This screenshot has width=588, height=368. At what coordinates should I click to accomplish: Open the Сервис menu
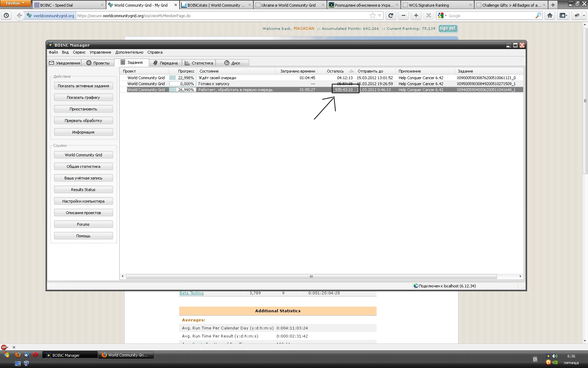tap(79, 52)
